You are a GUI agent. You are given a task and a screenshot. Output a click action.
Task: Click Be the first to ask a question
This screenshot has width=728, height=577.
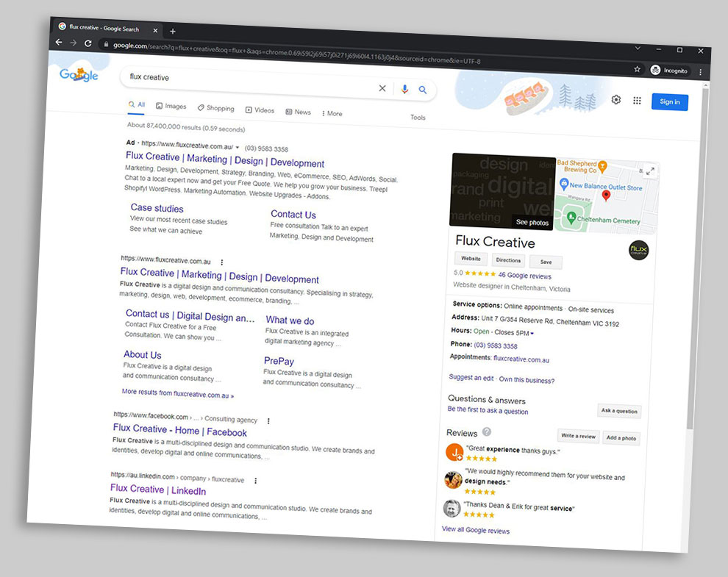(x=488, y=410)
